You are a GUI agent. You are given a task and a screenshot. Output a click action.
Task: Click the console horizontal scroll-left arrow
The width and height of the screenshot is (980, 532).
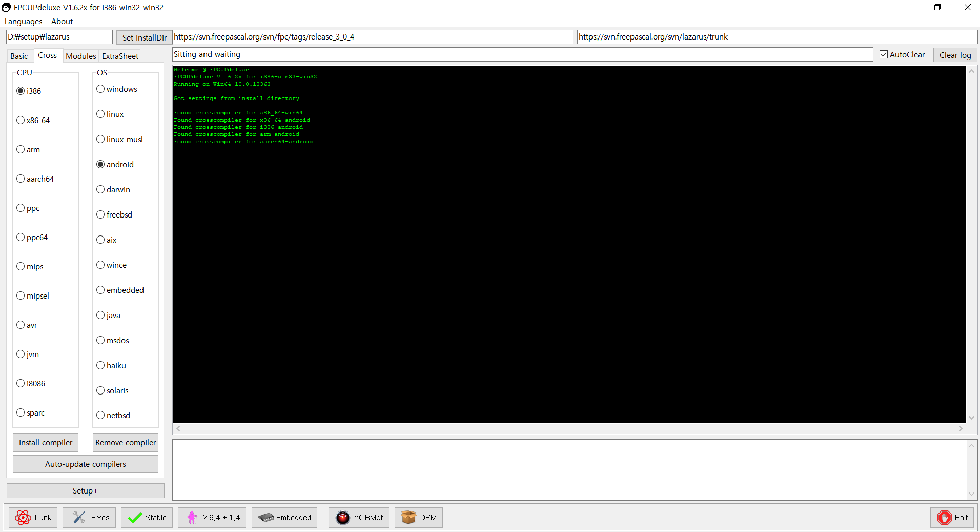point(178,428)
